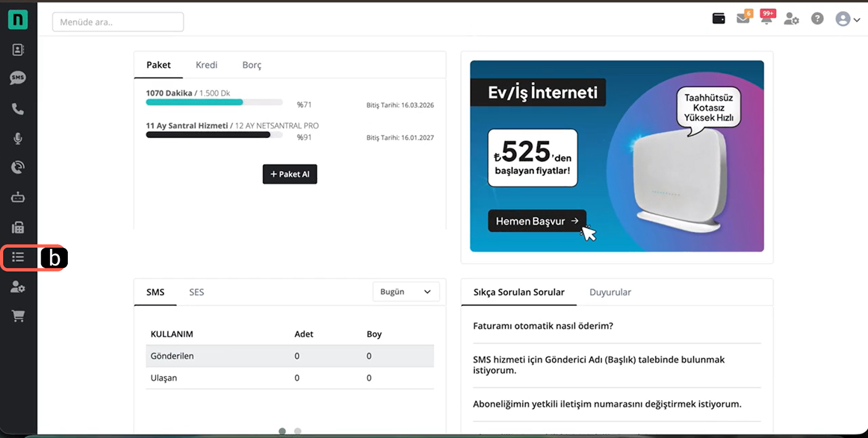Screen dimensions: 868x438
Task: Open the SMS icon in sidebar
Action: (x=18, y=78)
